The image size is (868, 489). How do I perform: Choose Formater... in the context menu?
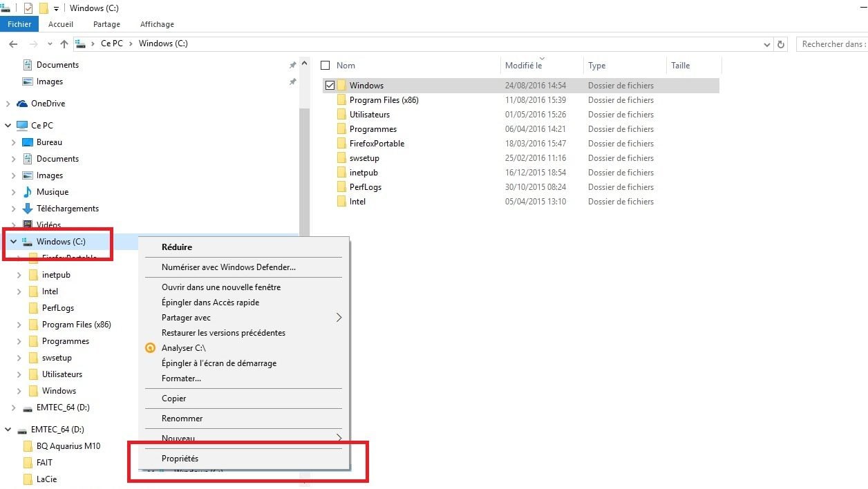[x=181, y=378]
